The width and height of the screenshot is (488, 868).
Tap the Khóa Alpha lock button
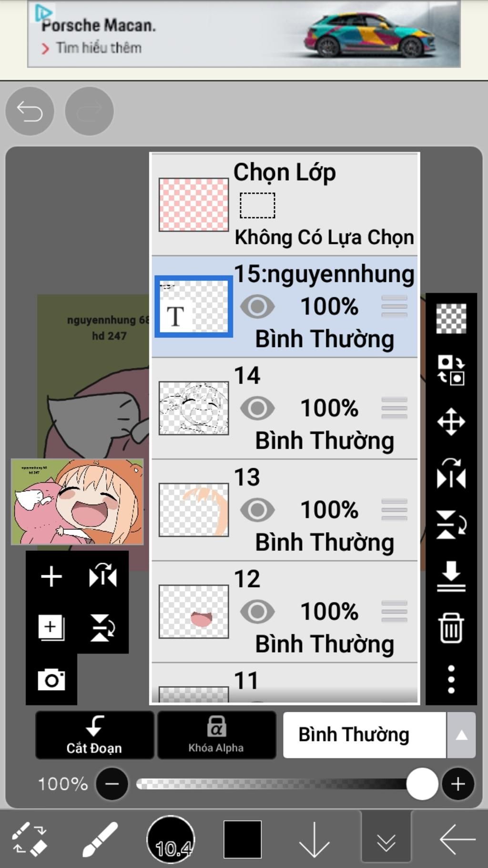tap(216, 735)
